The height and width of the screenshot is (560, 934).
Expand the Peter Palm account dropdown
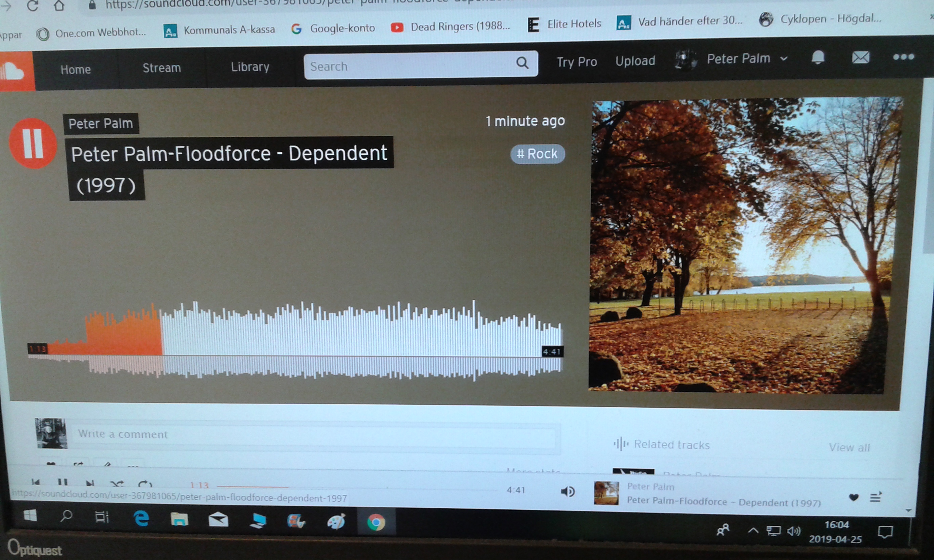click(x=747, y=58)
